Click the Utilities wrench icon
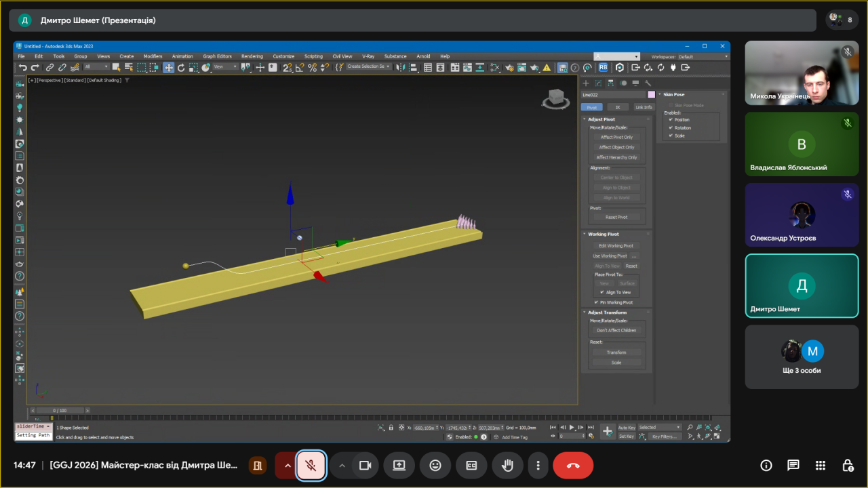This screenshot has width=868, height=488. [648, 83]
